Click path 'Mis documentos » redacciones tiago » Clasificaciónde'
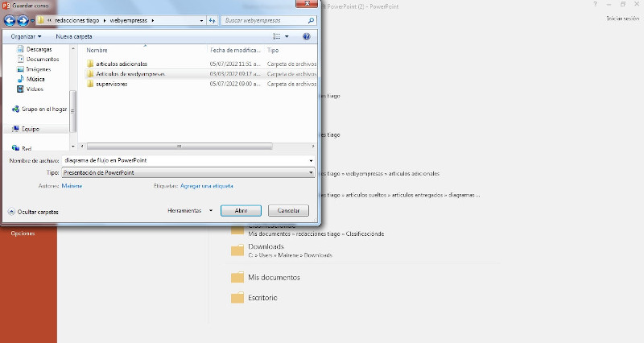 pyautogui.click(x=316, y=233)
